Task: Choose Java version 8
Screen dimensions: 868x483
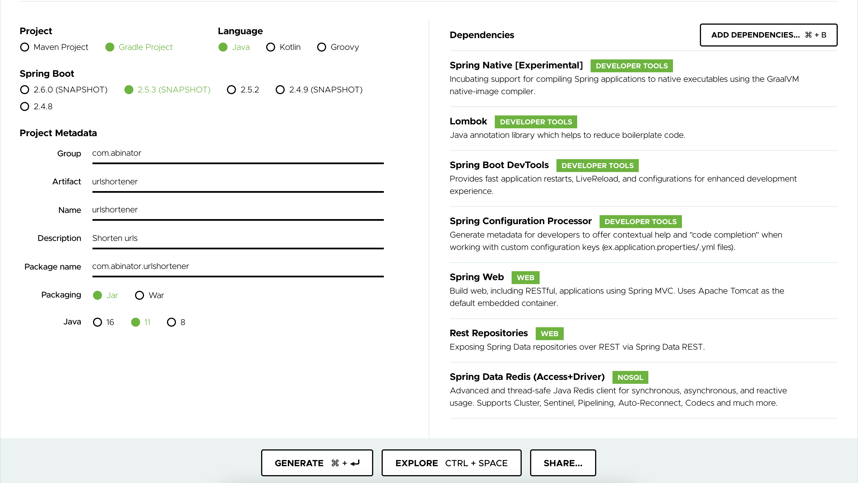Action: pyautogui.click(x=171, y=322)
